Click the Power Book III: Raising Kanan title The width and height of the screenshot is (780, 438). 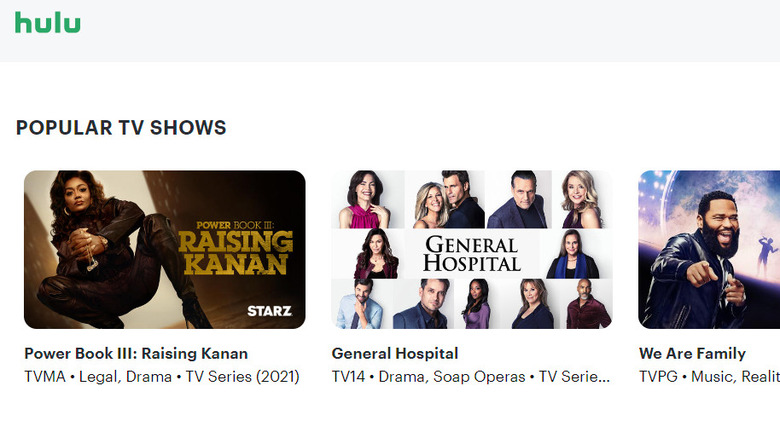pos(136,353)
